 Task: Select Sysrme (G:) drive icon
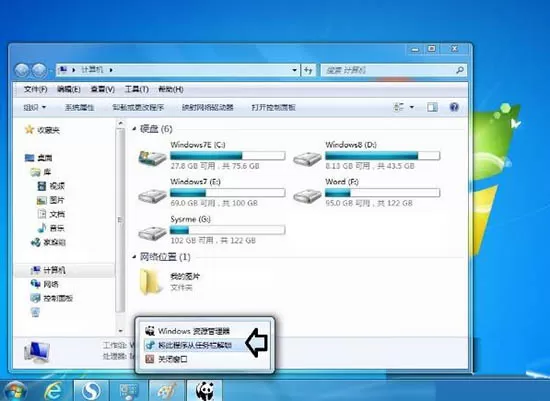(x=152, y=232)
